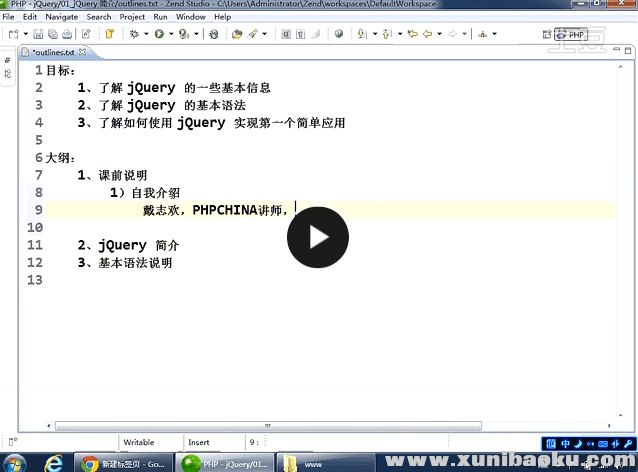Click the External Tools run icon
The height and width of the screenshot is (472, 638).
(x=183, y=33)
